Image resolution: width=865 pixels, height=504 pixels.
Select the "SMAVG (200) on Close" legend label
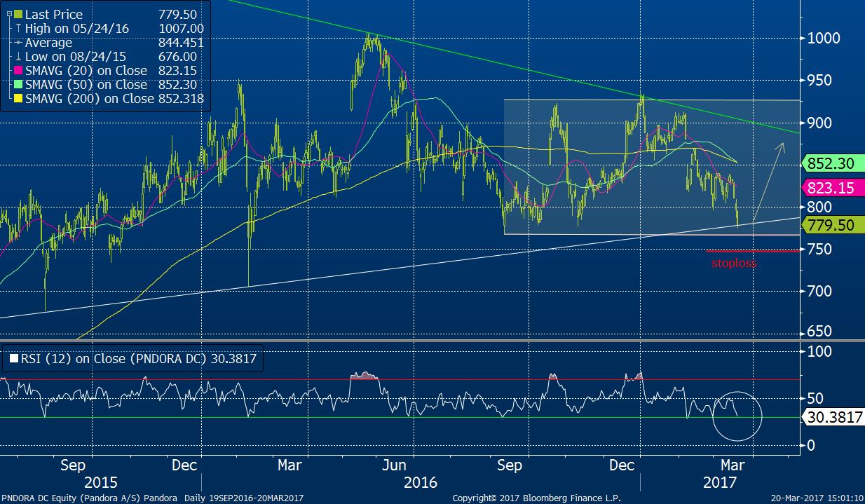tap(89, 99)
